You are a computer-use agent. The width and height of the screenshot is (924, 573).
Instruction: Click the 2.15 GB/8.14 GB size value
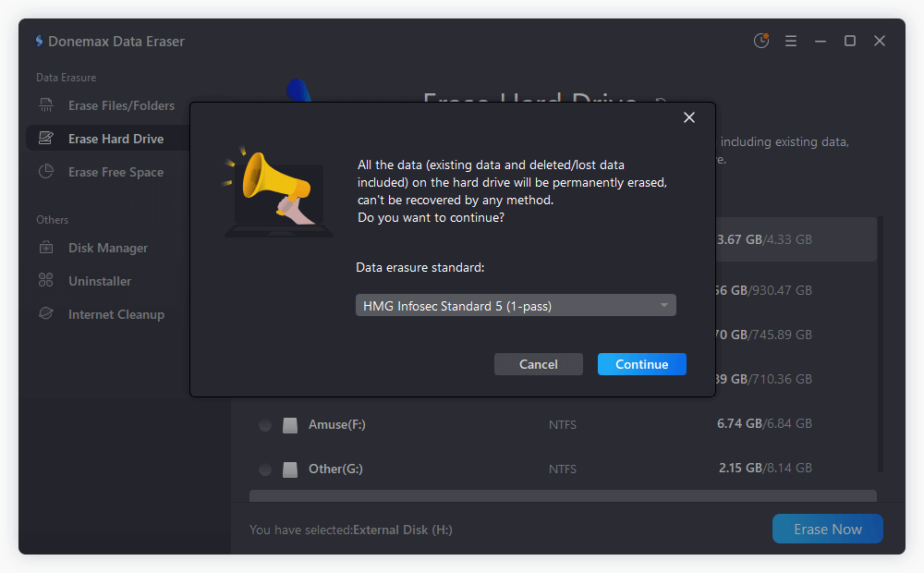click(765, 468)
